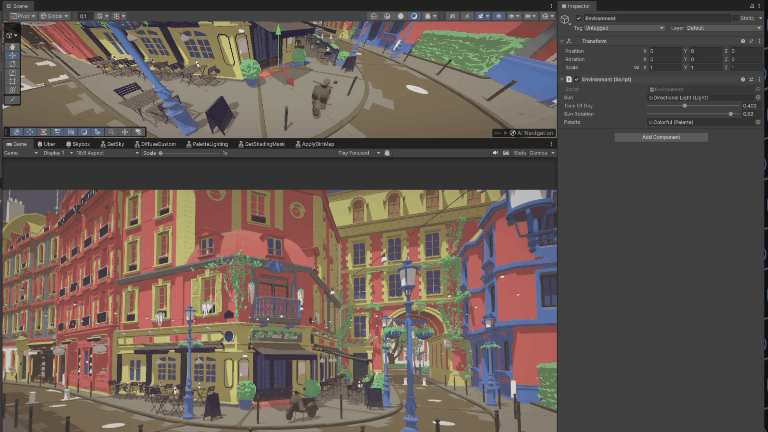Collapse the Transform component

[562, 41]
